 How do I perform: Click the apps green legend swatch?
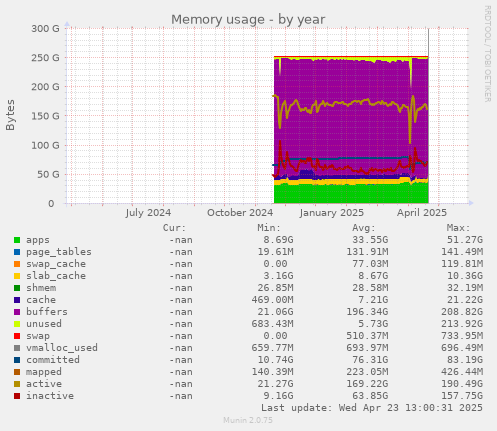click(x=17, y=240)
